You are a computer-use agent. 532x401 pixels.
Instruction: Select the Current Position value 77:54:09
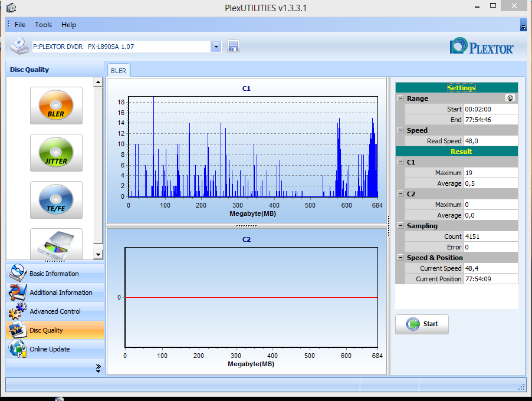coord(491,279)
